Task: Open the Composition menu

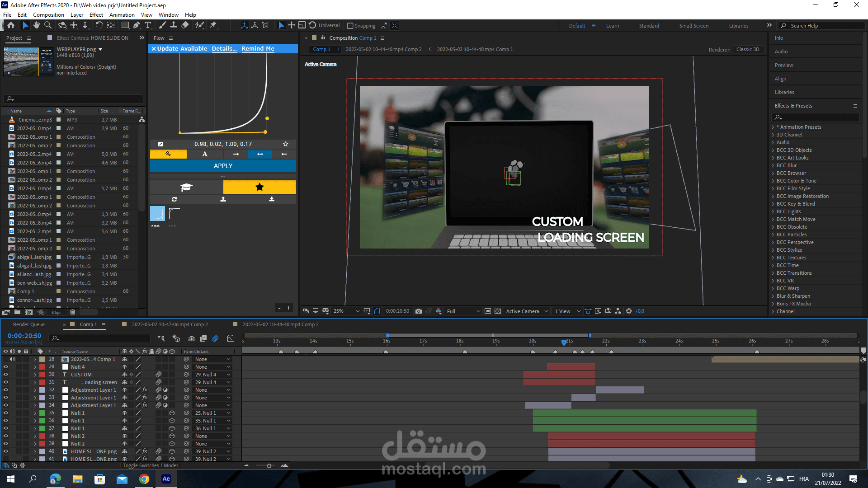Action: 48,15
